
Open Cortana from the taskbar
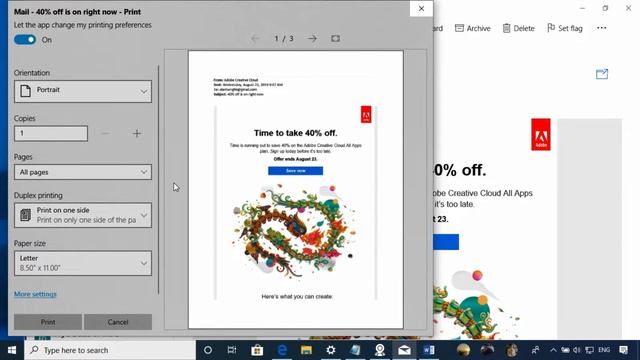click(x=208, y=350)
